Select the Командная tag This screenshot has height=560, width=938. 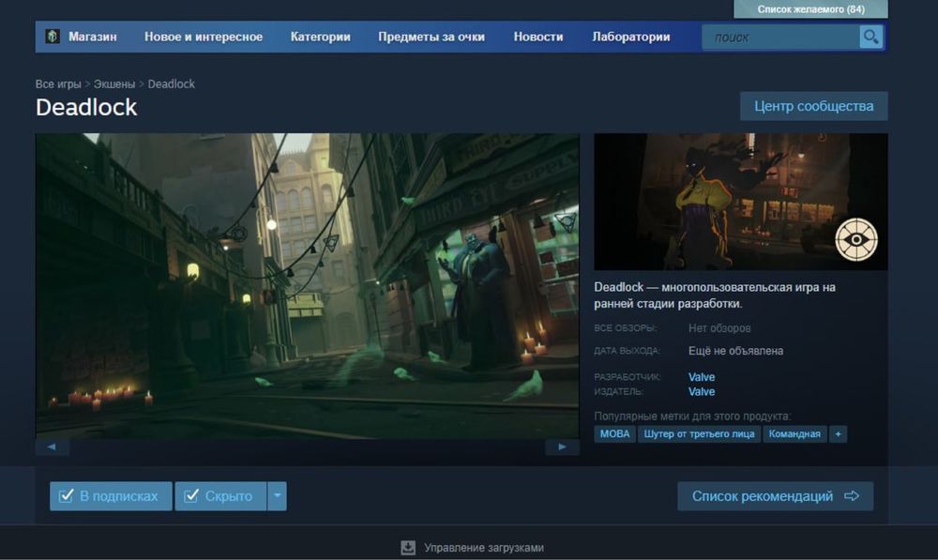point(794,433)
